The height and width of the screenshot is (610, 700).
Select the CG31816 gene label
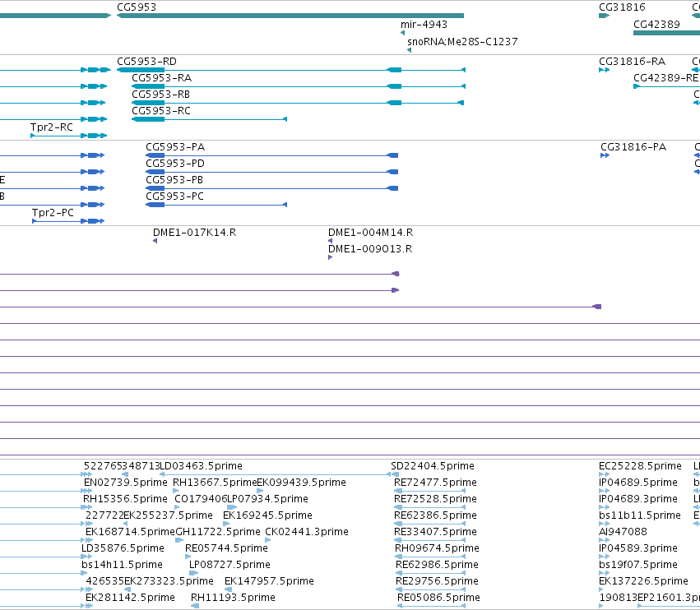pyautogui.click(x=622, y=7)
